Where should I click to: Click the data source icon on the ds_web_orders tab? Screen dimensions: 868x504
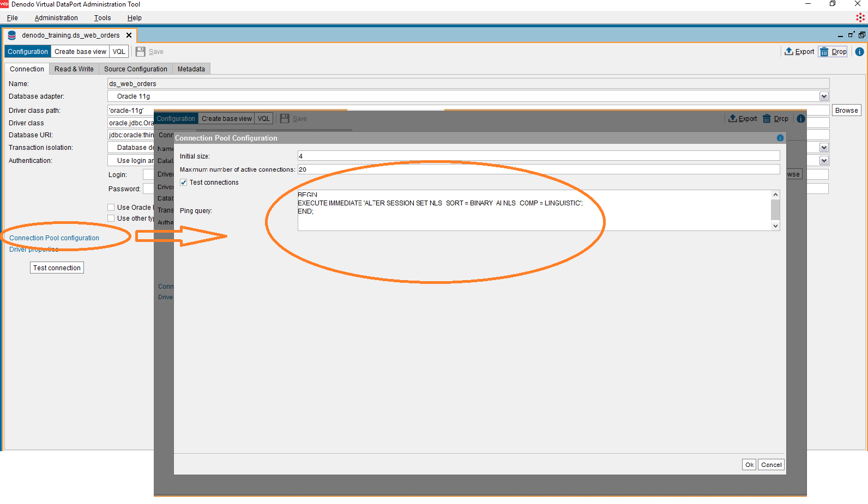click(x=11, y=35)
